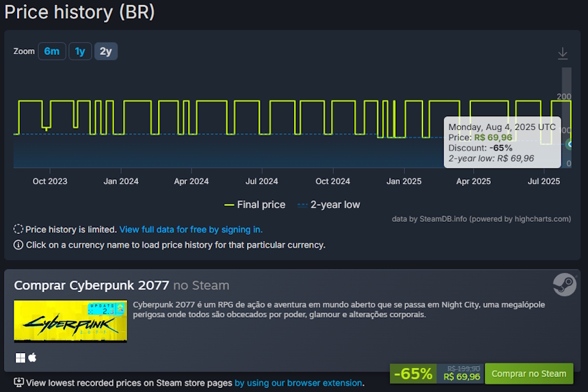The height and width of the screenshot is (392, 588).
Task: Click the browser extension icon at bottom left
Action: point(18,383)
